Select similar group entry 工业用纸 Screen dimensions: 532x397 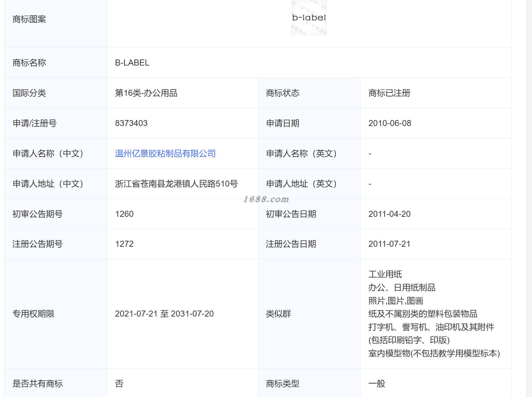[385, 274]
